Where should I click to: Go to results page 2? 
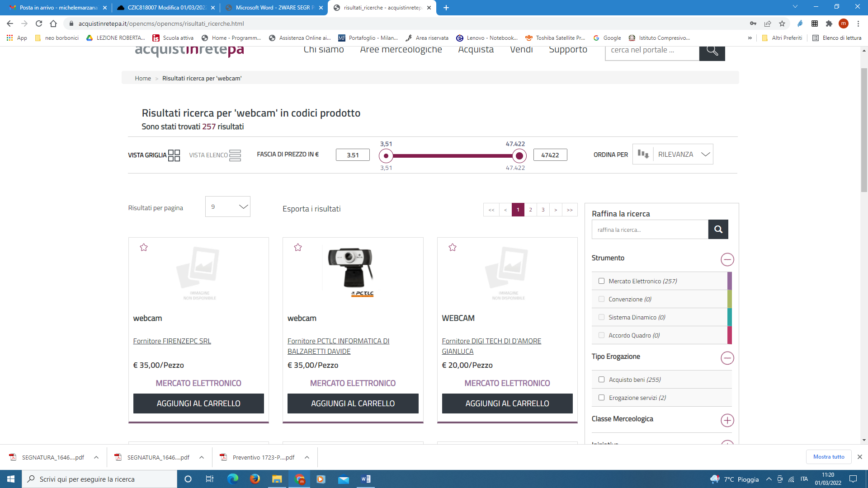tap(530, 210)
